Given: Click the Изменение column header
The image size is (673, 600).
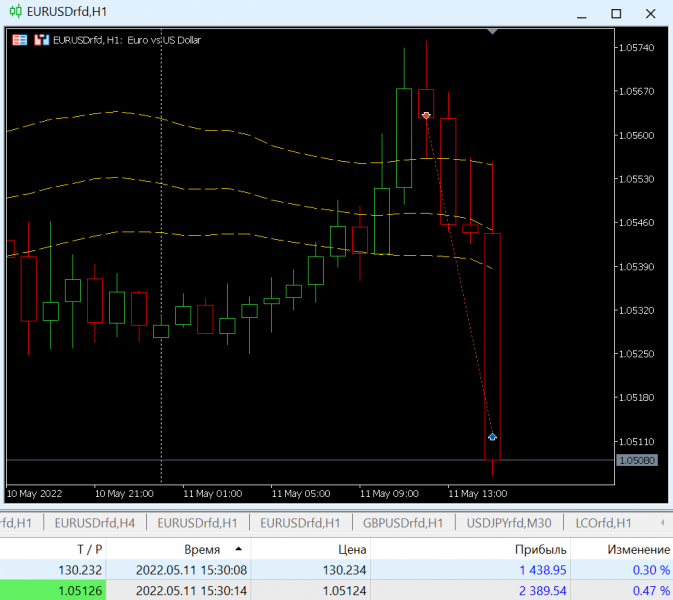Looking at the screenshot, I should click(x=639, y=549).
